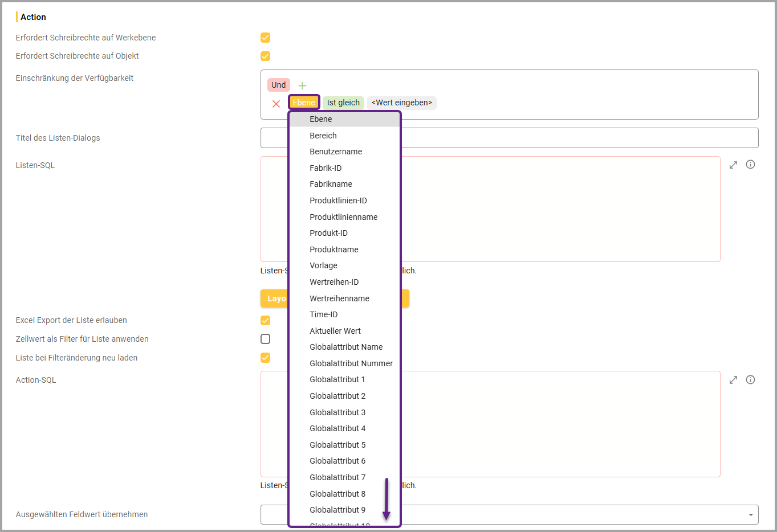This screenshot has height=532, width=777.
Task: Click the green plus add-condition icon
Action: click(302, 85)
